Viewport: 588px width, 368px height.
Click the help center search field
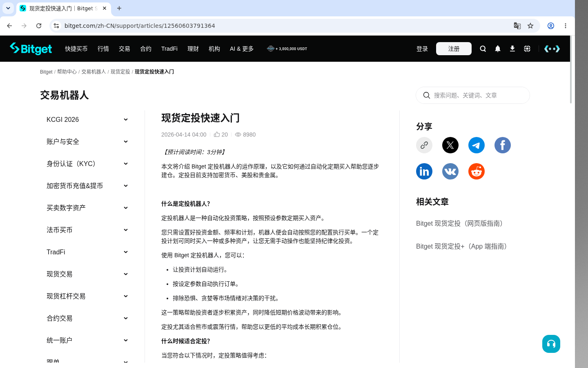[x=473, y=95]
